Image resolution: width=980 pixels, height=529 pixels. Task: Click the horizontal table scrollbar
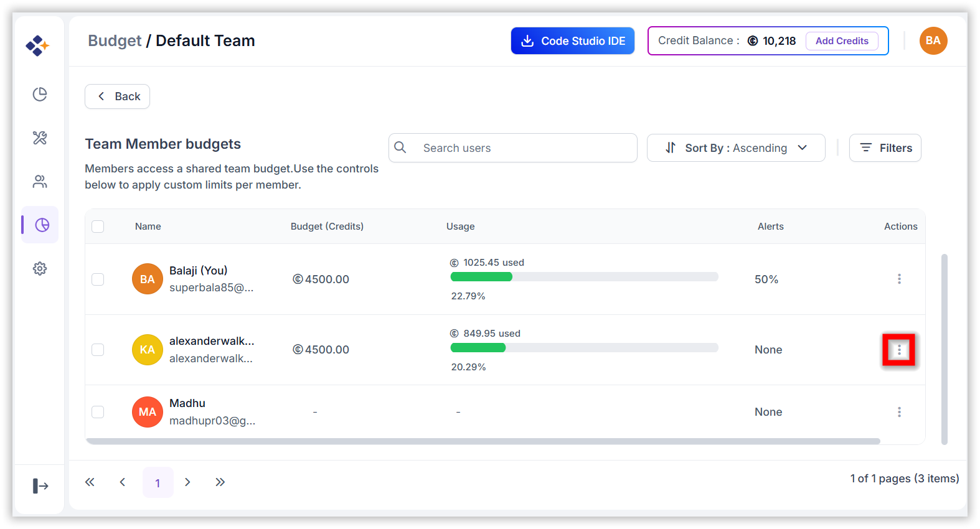point(483,441)
